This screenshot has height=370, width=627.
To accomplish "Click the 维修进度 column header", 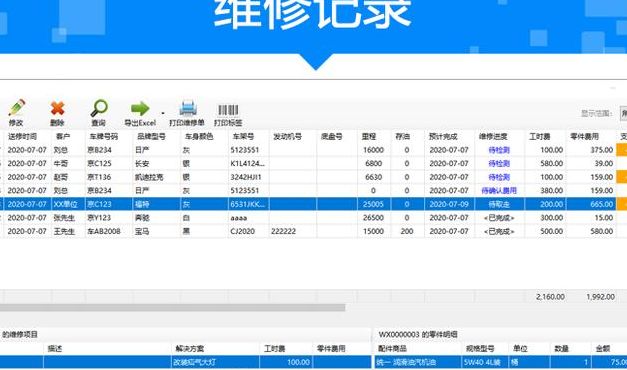I will [493, 136].
